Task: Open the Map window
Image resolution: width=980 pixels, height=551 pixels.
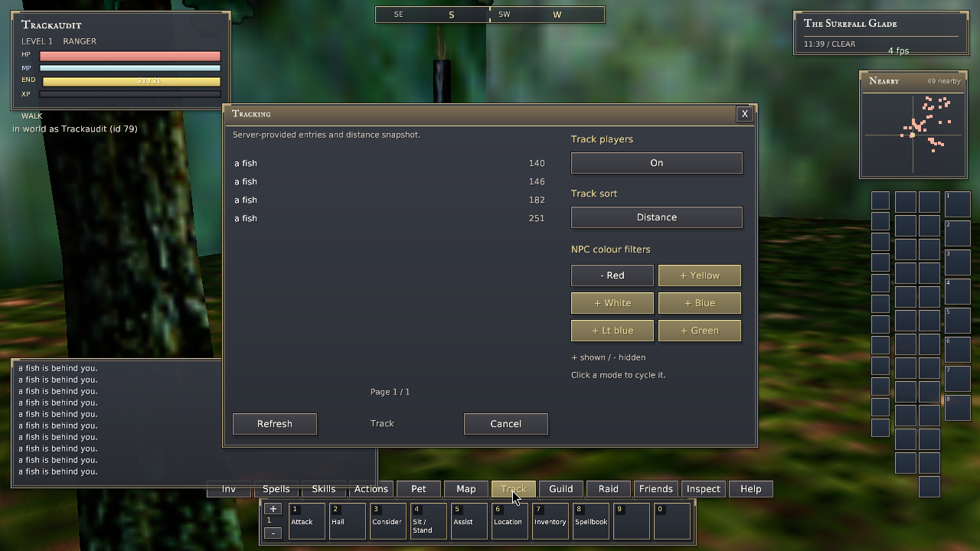Action: point(466,489)
